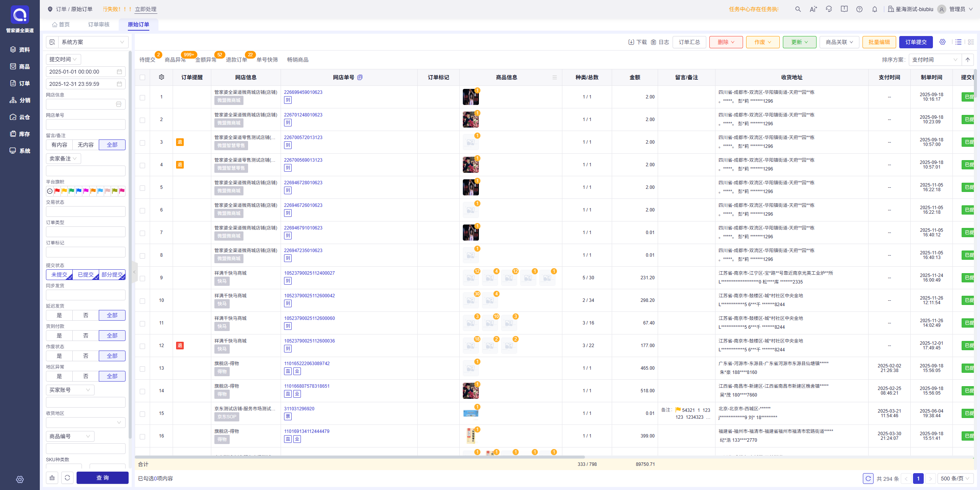Open the 500 条/页 page size selector
The width and height of the screenshot is (980, 490).
click(955, 479)
